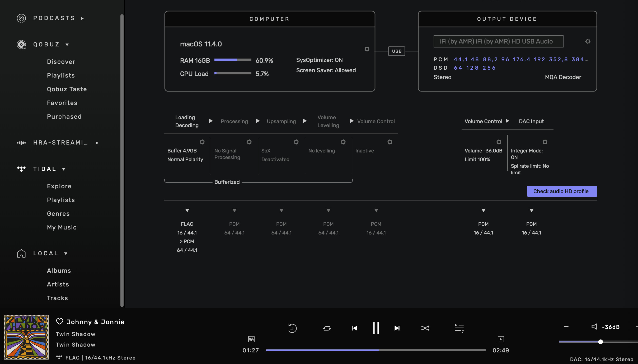Collapse the Qobuz section arrow

coord(67,45)
